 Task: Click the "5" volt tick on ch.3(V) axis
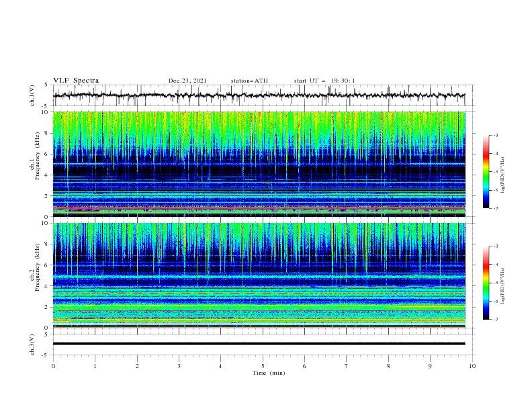[x=46, y=334]
